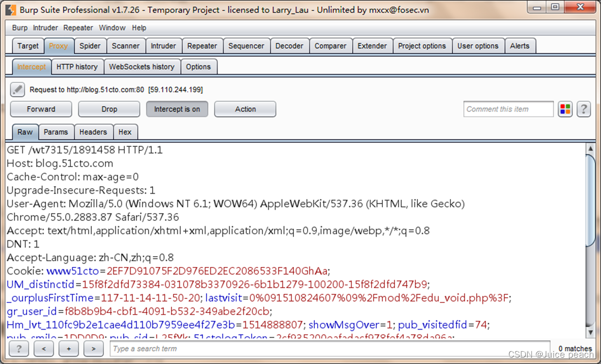601x364 pixels.
Task: Click the Comment this item field
Action: 508,109
